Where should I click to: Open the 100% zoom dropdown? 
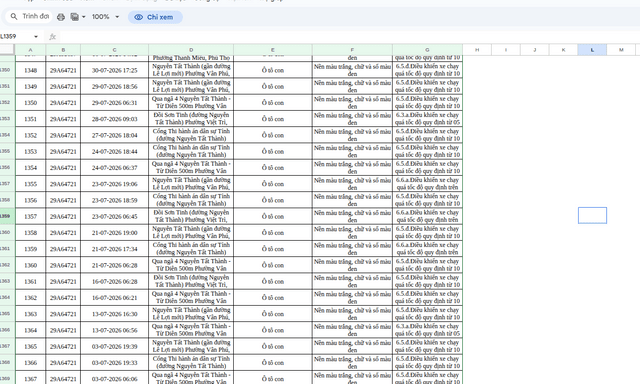[x=105, y=17]
